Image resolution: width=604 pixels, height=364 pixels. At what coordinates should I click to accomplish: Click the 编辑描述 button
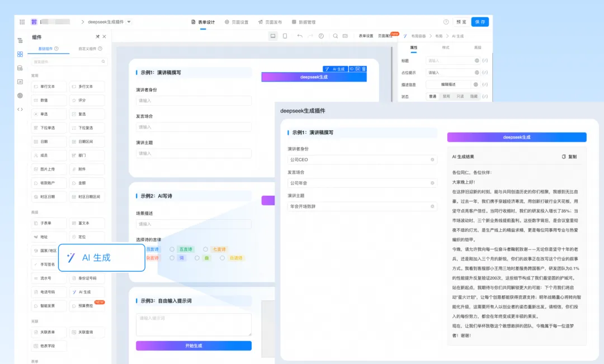(x=448, y=84)
